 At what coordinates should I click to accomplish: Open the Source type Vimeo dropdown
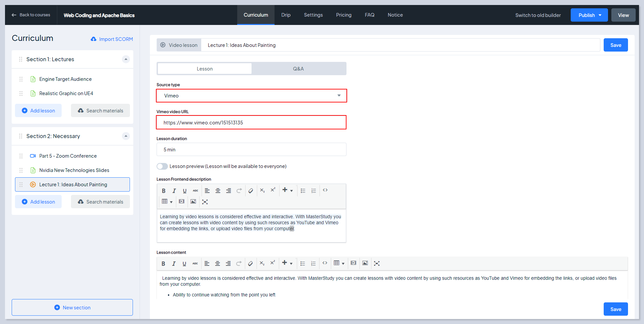[x=252, y=95]
